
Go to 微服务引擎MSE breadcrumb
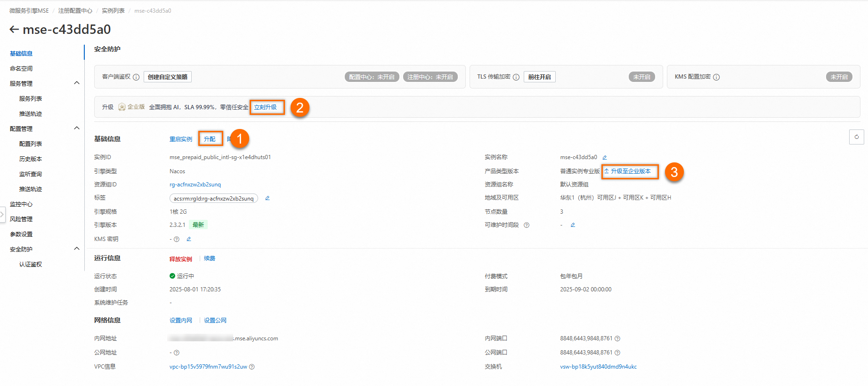pyautogui.click(x=29, y=11)
